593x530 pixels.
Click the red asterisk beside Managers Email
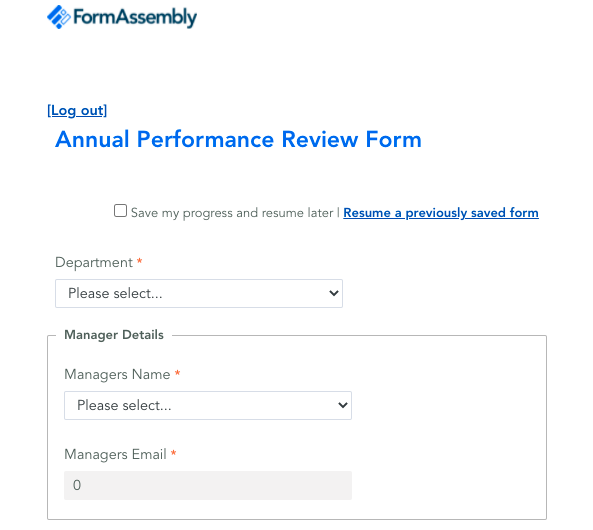click(174, 453)
